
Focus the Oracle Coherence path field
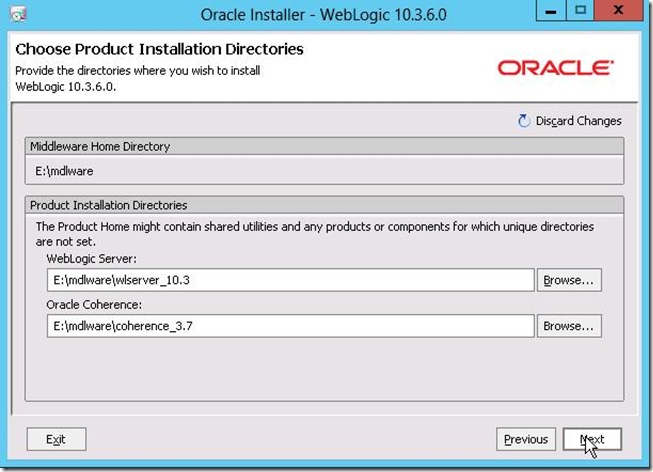click(290, 326)
